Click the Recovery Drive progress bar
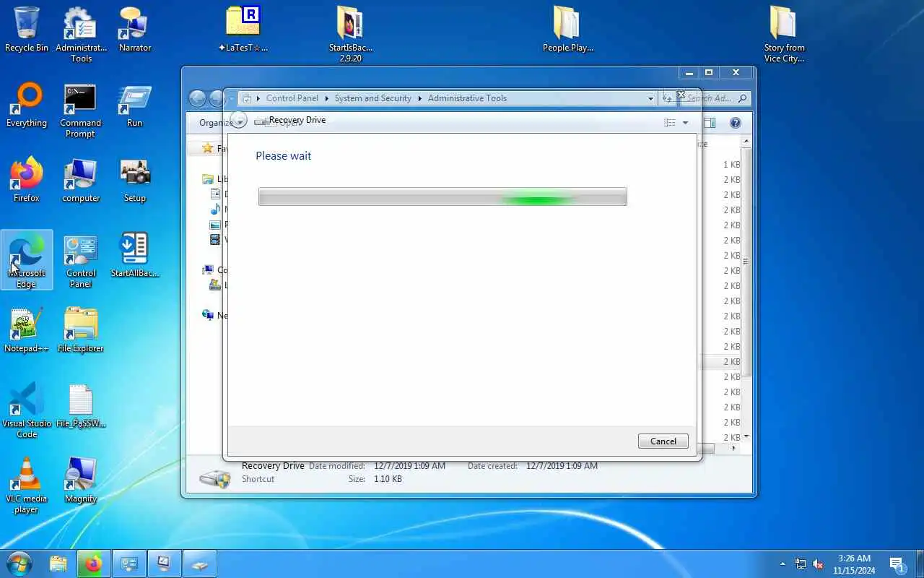924x578 pixels. [443, 197]
